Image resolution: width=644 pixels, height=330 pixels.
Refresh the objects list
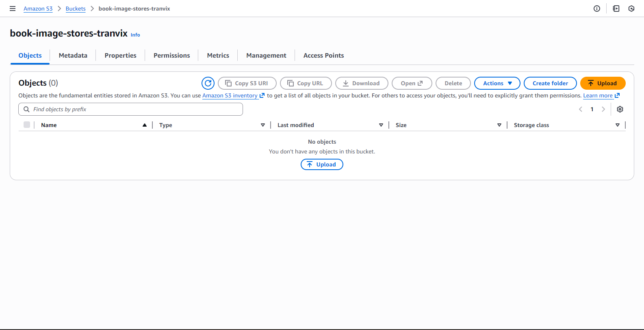click(x=208, y=83)
